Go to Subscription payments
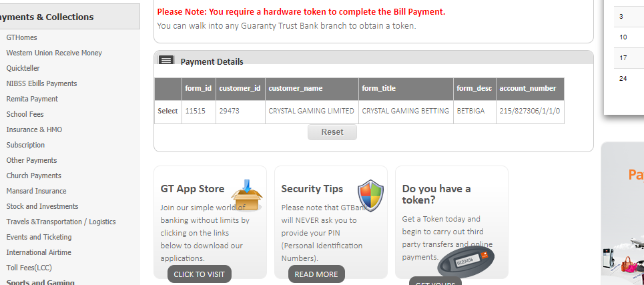Image resolution: width=644 pixels, height=285 pixels. 25,145
